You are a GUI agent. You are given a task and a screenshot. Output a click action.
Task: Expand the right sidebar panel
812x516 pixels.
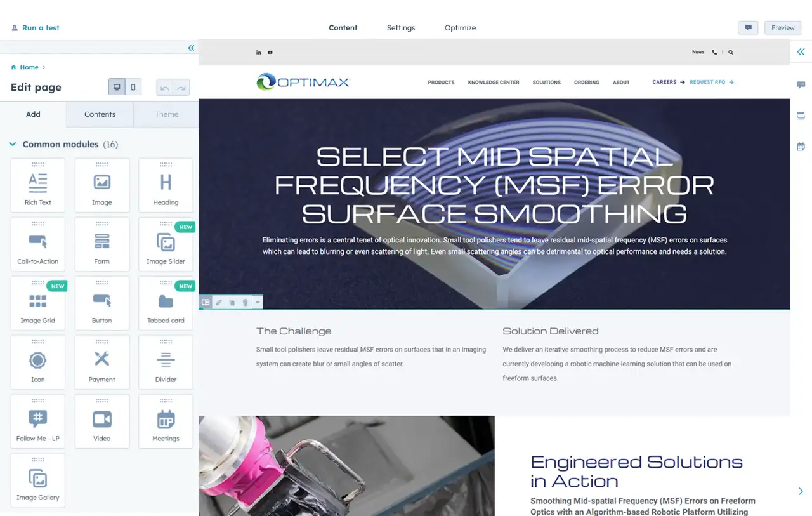coord(801,52)
